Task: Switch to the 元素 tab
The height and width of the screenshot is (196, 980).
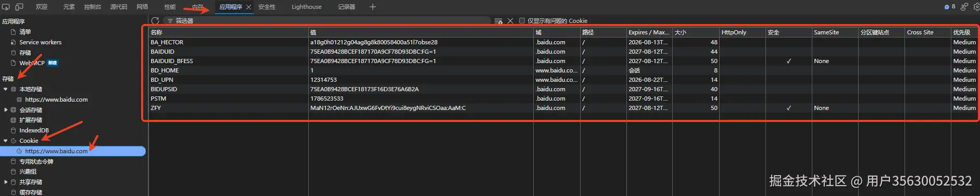Action: [69, 7]
